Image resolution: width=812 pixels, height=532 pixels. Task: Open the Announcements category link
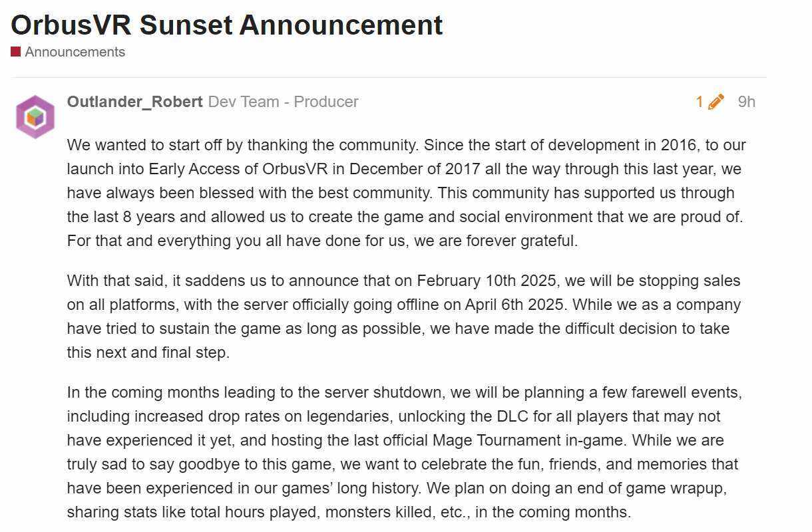[75, 52]
